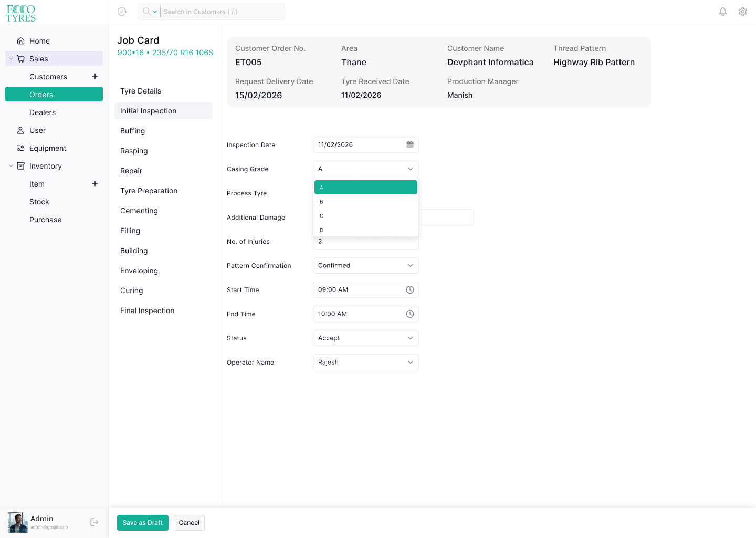Expand the Operator Name dropdown

(x=366, y=362)
